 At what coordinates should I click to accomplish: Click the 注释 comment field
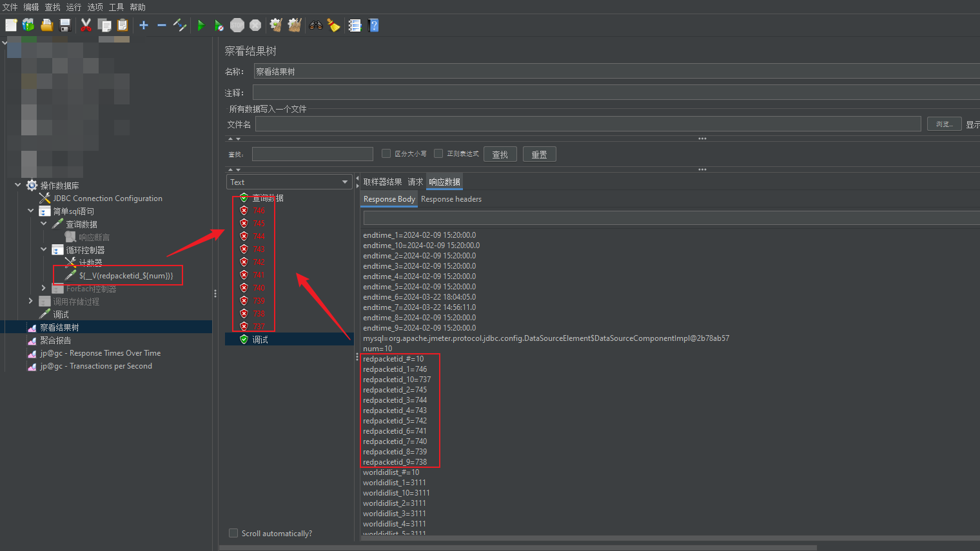pyautogui.click(x=616, y=92)
